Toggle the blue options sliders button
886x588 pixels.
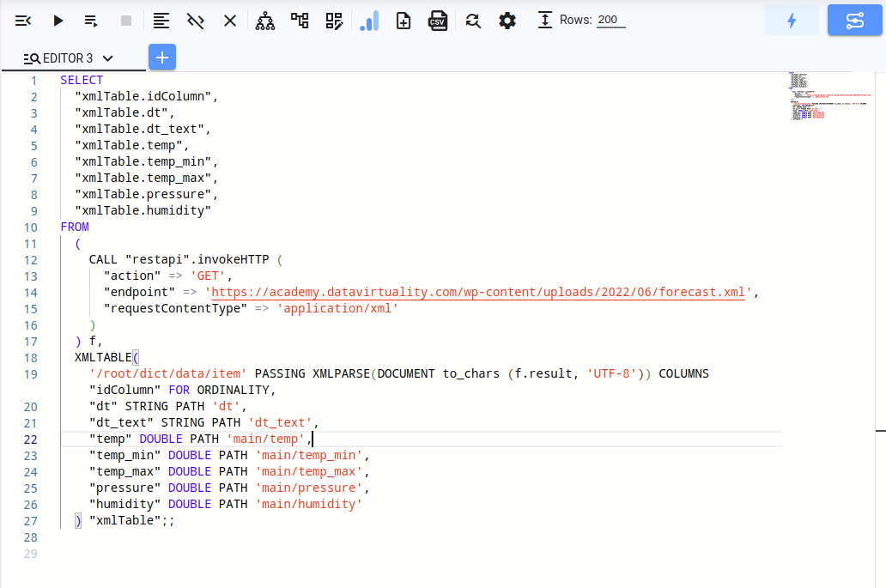pos(854,21)
